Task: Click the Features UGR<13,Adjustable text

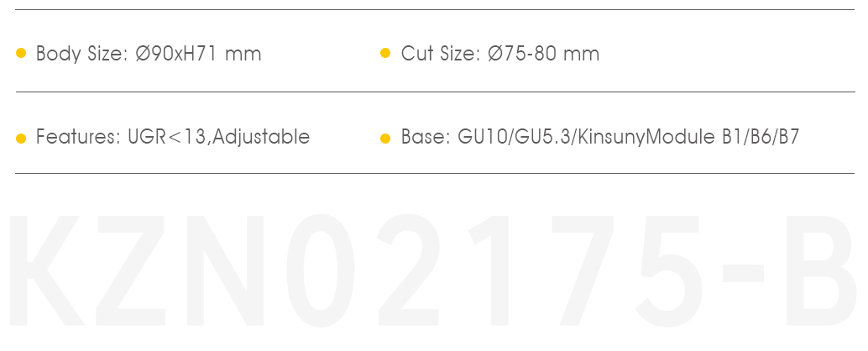Action: tap(173, 137)
